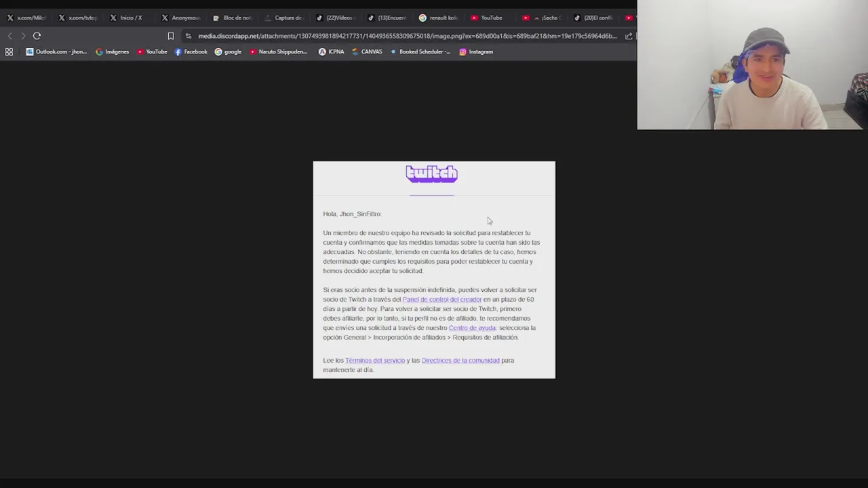This screenshot has height=488, width=868.
Task: Reload the current page
Action: 37,36
